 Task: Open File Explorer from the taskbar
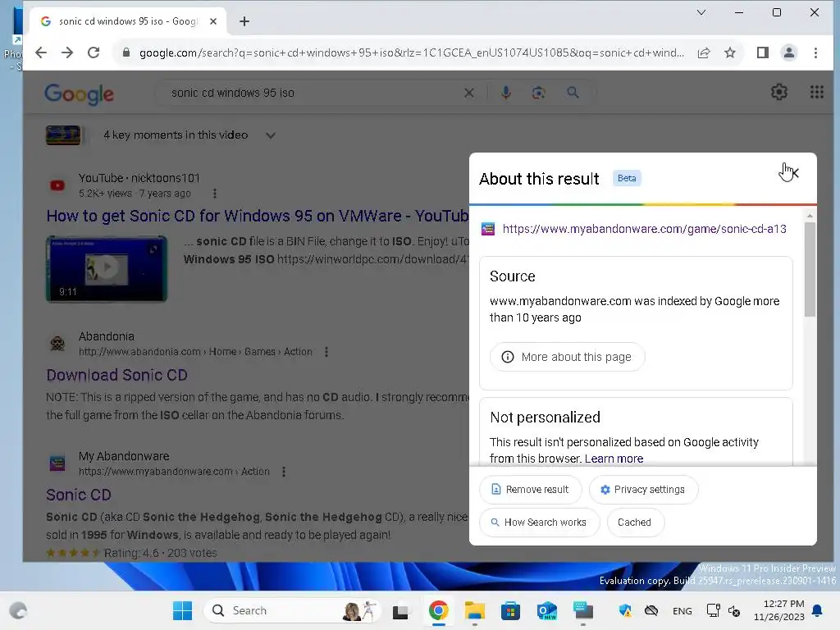(475, 610)
